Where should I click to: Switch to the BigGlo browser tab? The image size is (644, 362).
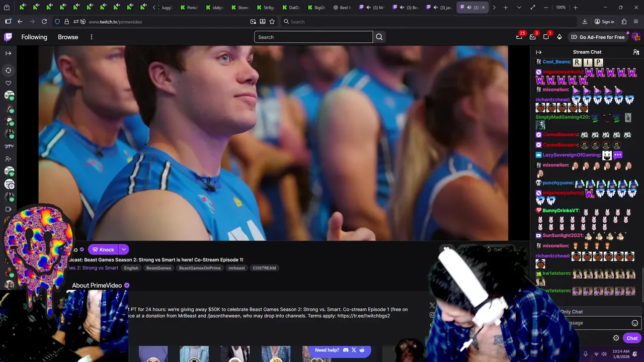[317, 8]
